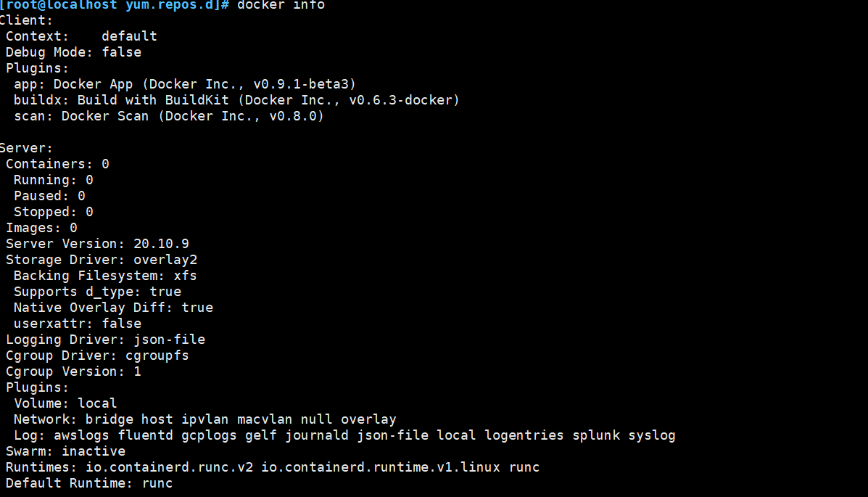Click the buildx BuildKit plugin line
The height and width of the screenshot is (497, 868).
click(x=236, y=100)
